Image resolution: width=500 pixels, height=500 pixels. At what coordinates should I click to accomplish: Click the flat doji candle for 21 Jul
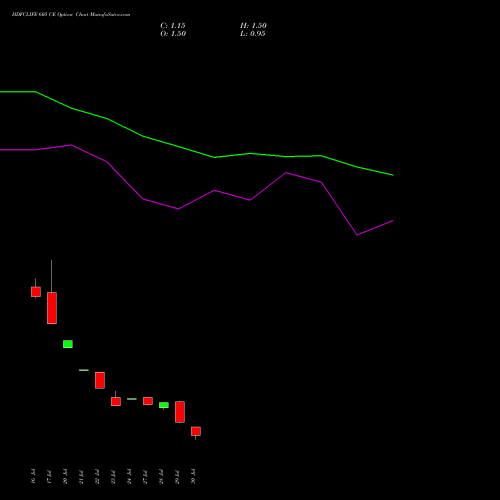[84, 370]
